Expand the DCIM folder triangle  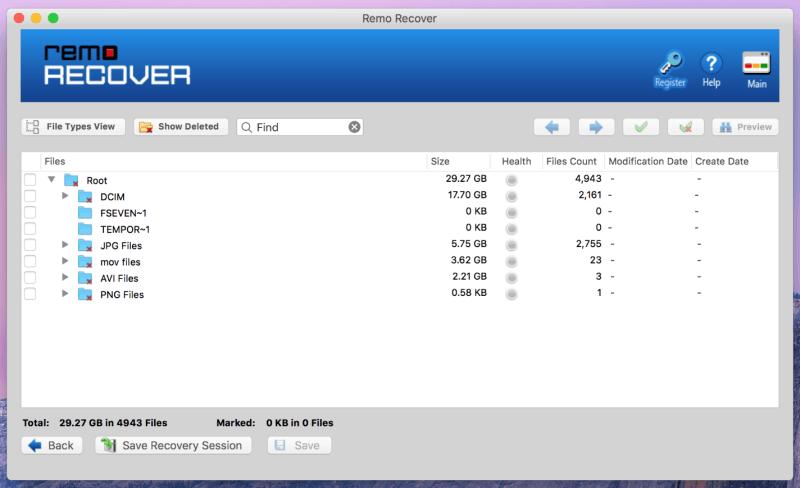coord(65,196)
